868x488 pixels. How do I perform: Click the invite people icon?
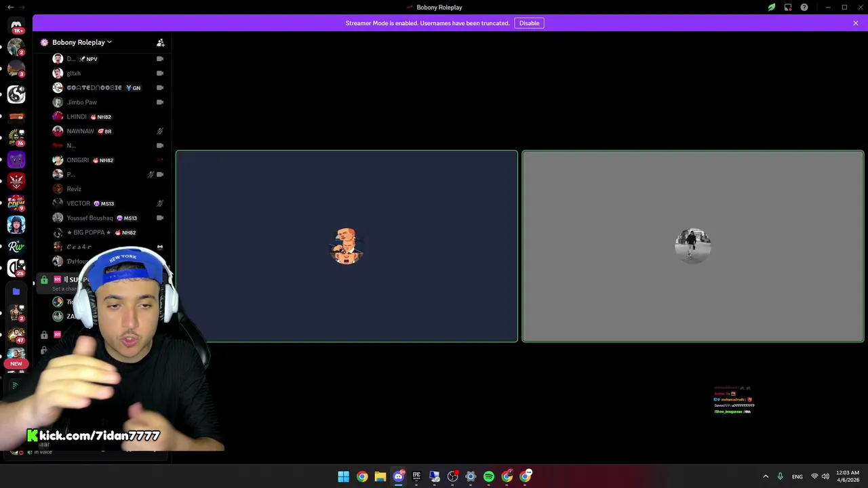pyautogui.click(x=161, y=43)
